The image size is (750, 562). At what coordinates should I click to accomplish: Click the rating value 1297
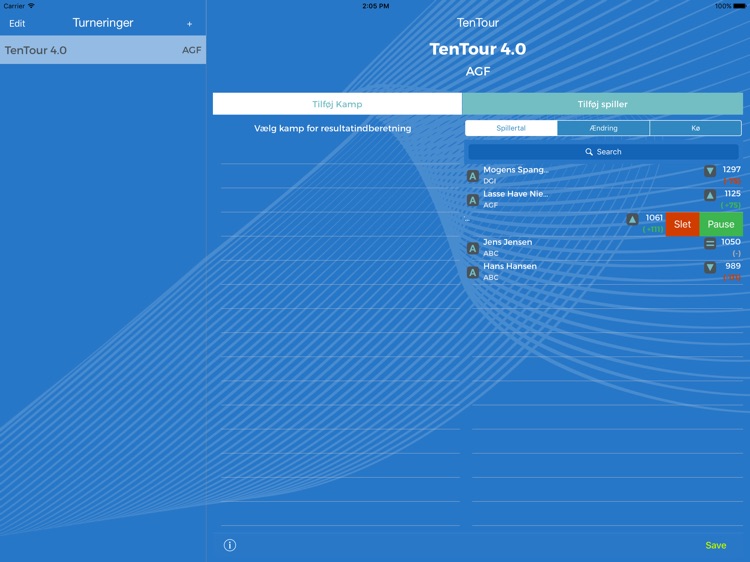(x=731, y=169)
